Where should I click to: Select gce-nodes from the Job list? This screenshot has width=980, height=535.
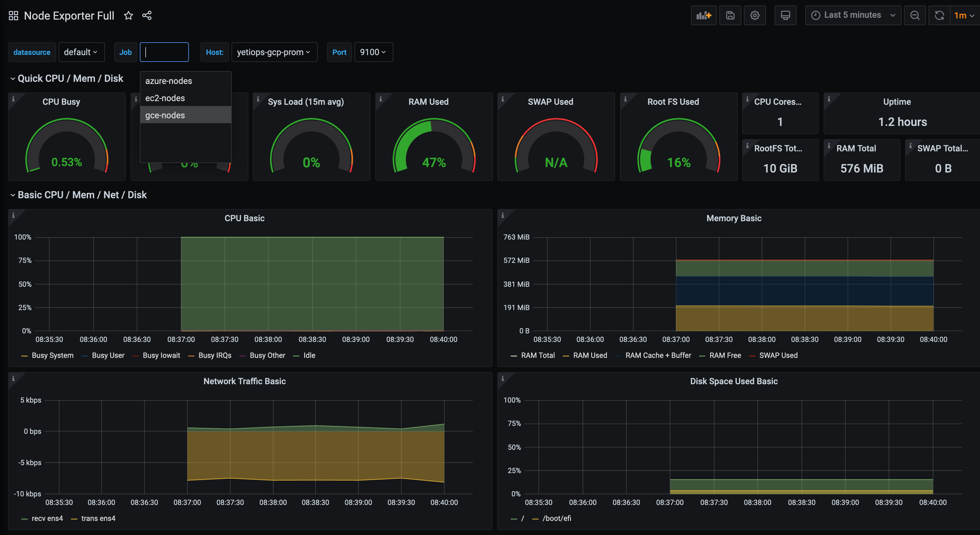(x=165, y=115)
